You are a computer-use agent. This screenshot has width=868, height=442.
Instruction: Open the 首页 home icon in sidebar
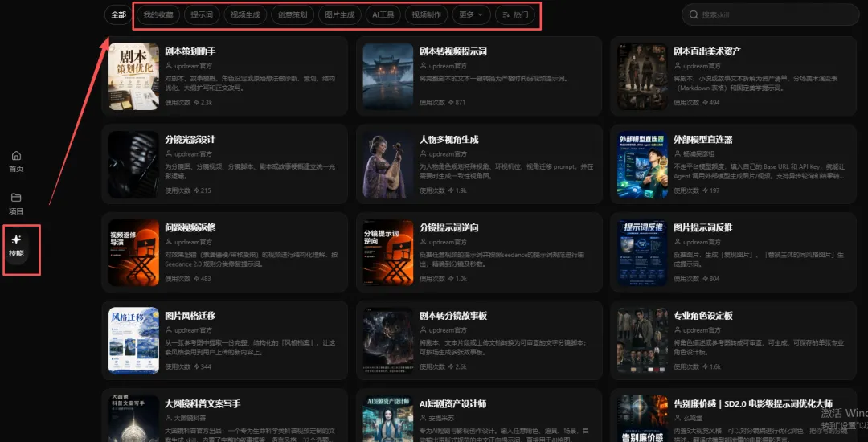click(16, 155)
